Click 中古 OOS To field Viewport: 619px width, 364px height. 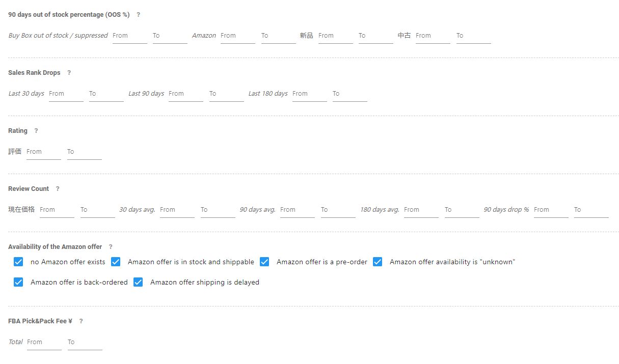pyautogui.click(x=474, y=36)
